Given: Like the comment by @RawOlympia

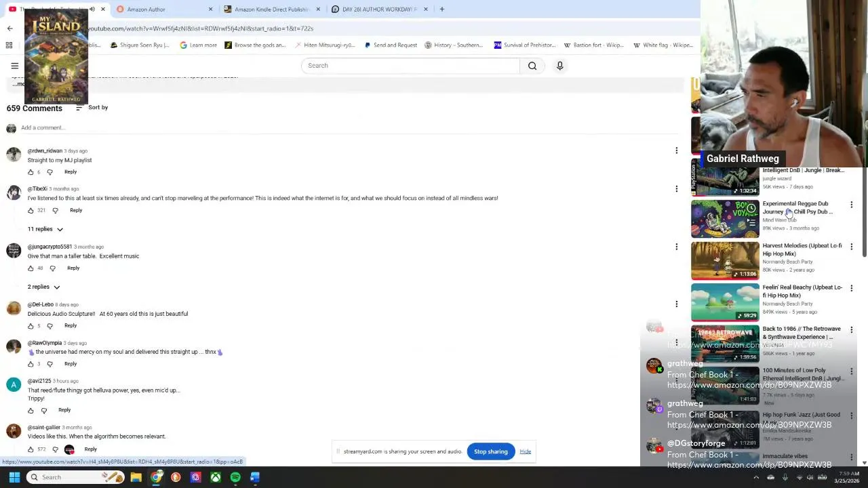Looking at the screenshot, I should (31, 364).
